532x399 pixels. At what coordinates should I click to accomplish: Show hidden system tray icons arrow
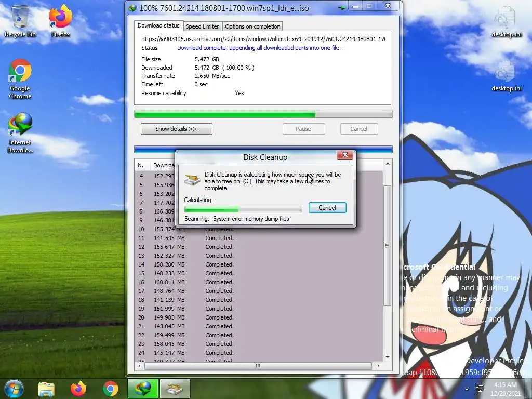(467, 389)
